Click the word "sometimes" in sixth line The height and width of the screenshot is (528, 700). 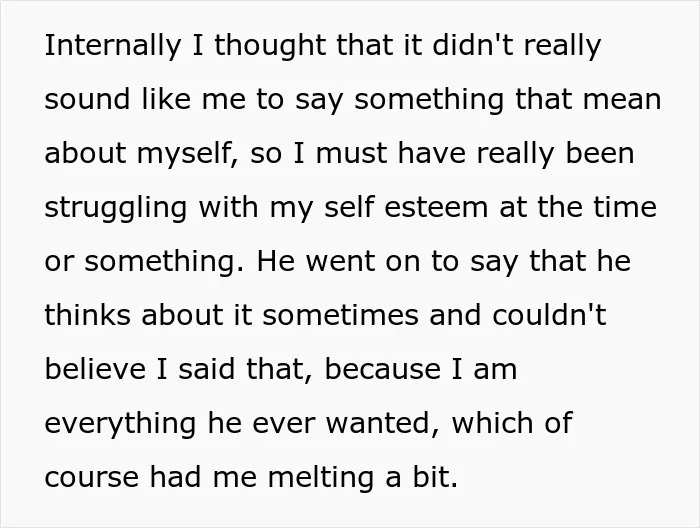(x=341, y=315)
